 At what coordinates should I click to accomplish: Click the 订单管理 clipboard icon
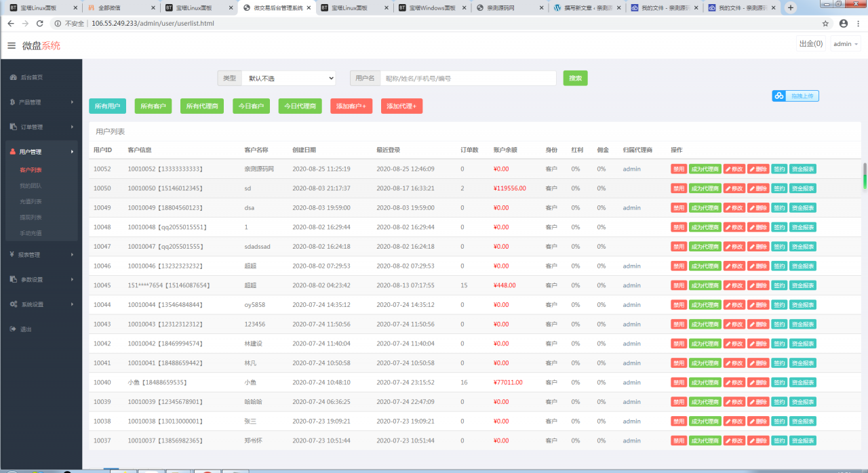(14, 127)
